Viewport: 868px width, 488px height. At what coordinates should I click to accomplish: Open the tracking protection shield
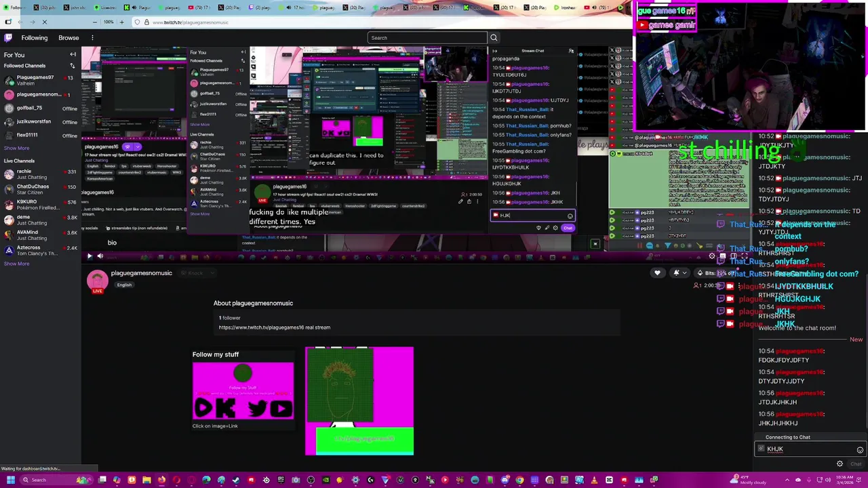tap(137, 22)
